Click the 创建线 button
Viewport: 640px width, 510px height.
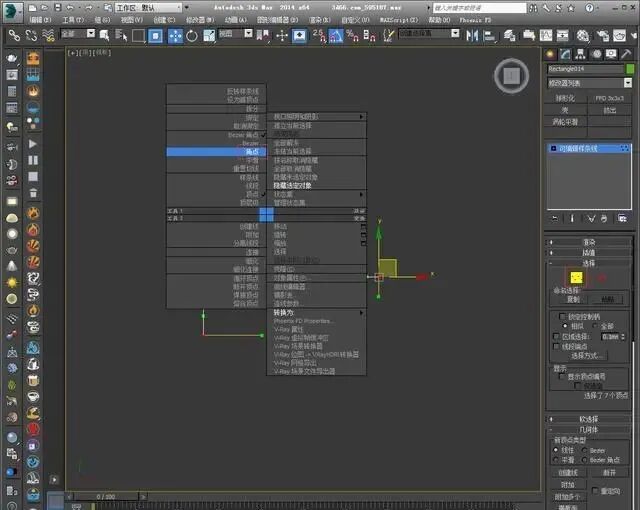click(568, 472)
